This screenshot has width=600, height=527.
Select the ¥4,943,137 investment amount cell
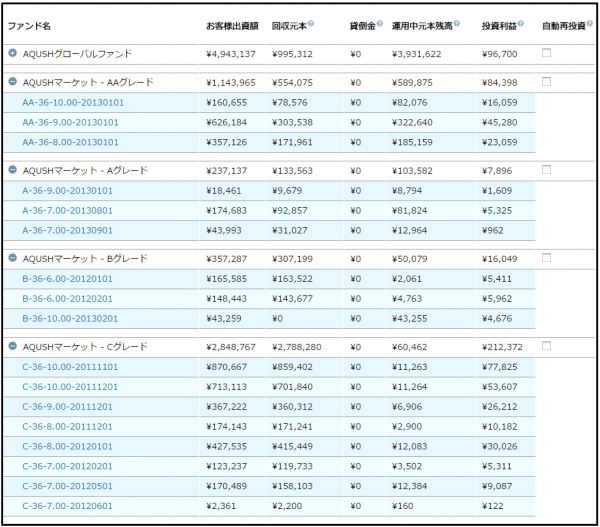[231, 54]
